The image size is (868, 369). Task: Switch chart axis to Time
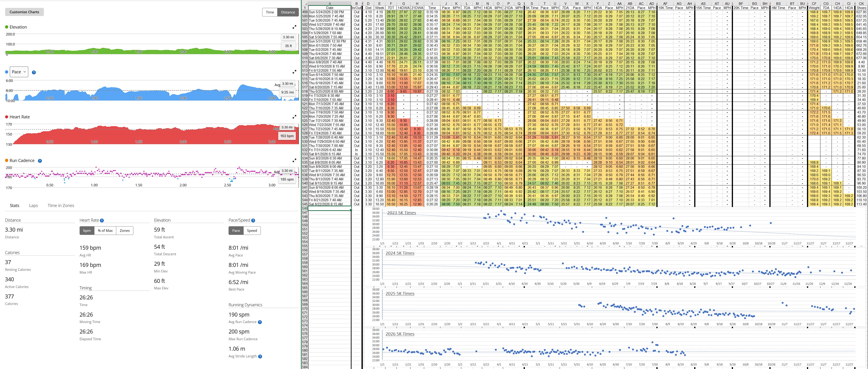[270, 12]
